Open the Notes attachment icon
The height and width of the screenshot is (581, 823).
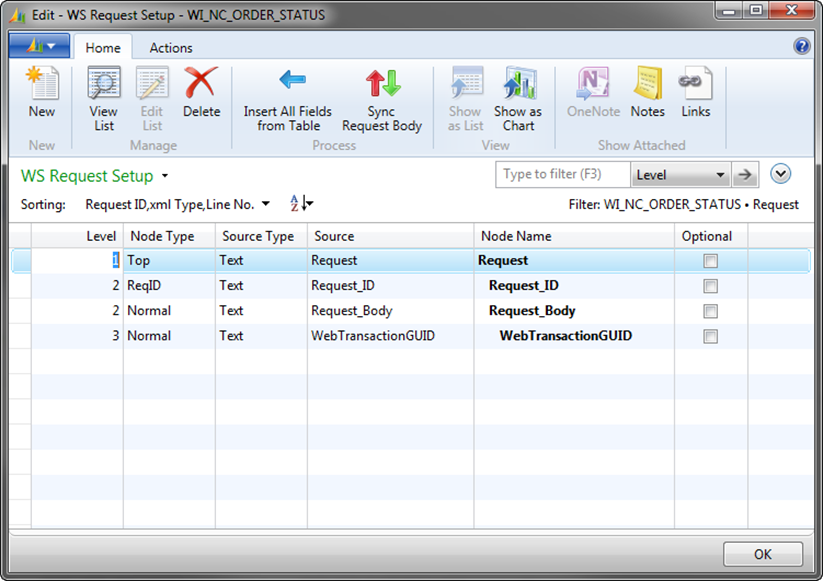648,85
